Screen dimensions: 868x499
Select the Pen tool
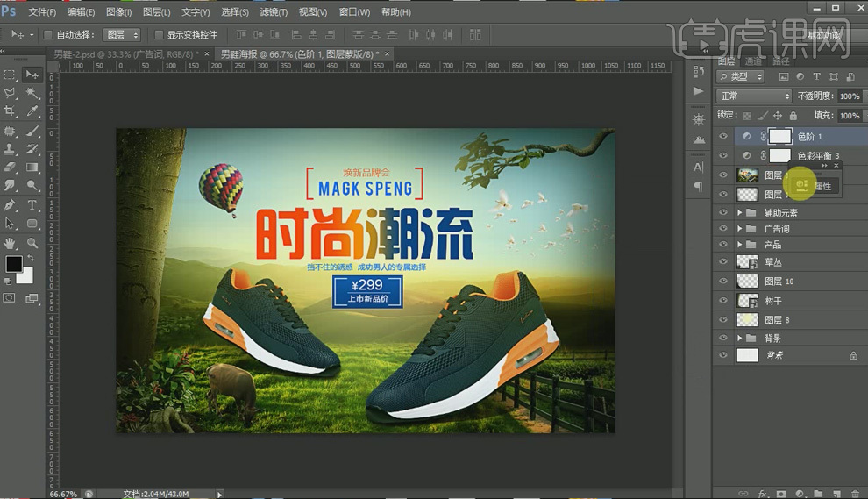[x=11, y=205]
